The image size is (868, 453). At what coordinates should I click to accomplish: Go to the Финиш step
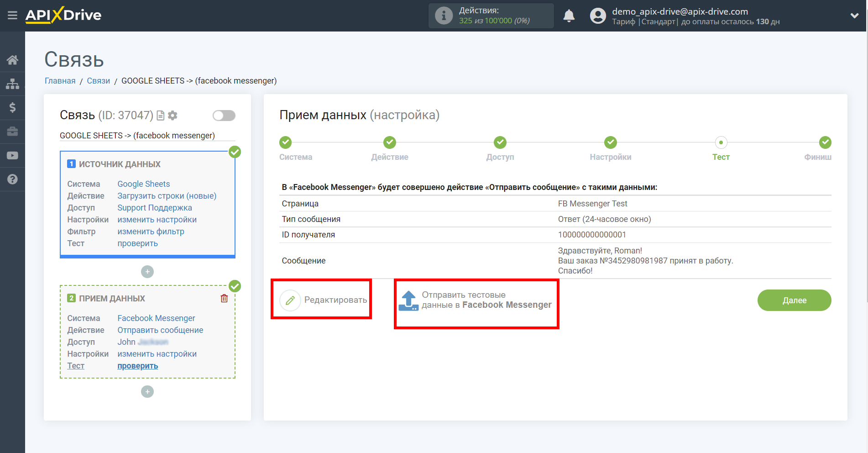point(825,142)
